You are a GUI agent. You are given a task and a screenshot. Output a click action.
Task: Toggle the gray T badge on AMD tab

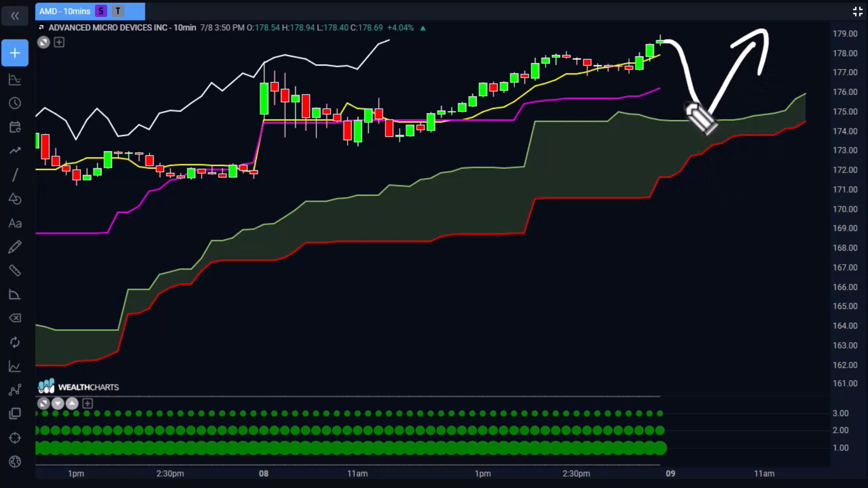point(118,11)
